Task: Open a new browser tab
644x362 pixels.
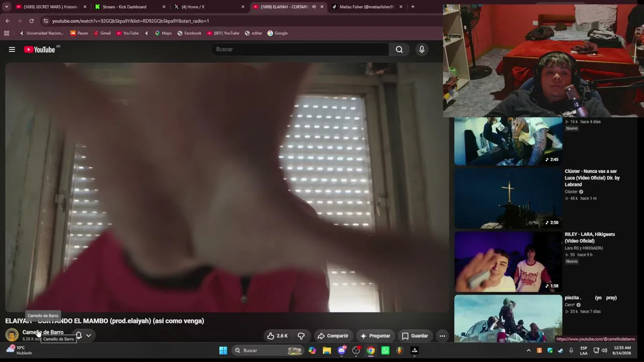Action: [x=413, y=7]
